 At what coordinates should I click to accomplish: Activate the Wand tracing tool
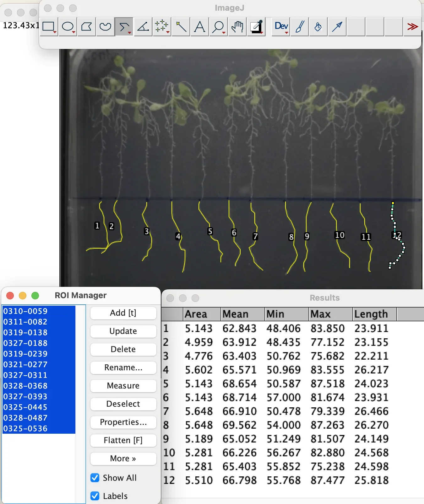pyautogui.click(x=181, y=27)
